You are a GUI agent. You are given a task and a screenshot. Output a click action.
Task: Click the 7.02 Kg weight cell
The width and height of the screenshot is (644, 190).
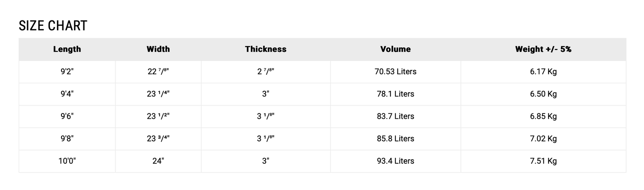pyautogui.click(x=543, y=138)
